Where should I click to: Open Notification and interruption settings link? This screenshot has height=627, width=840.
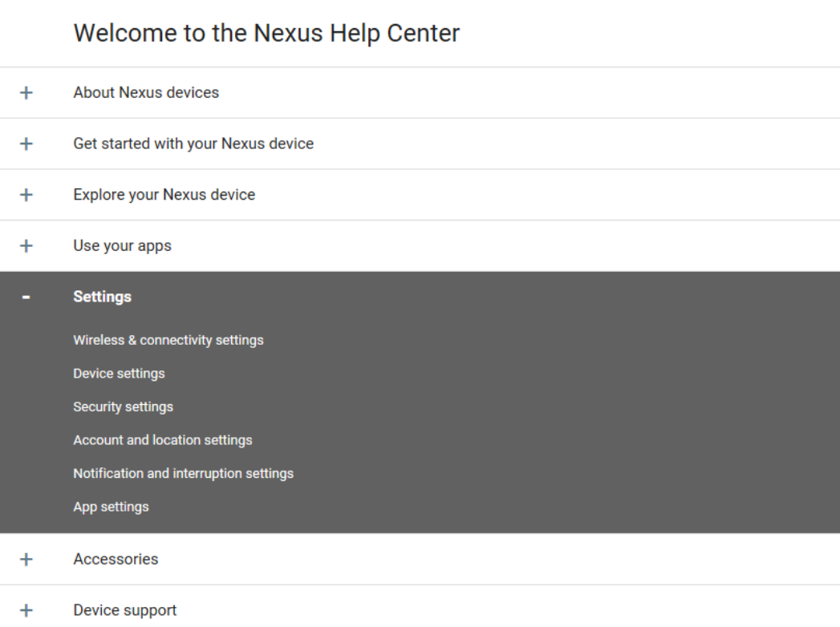183,473
